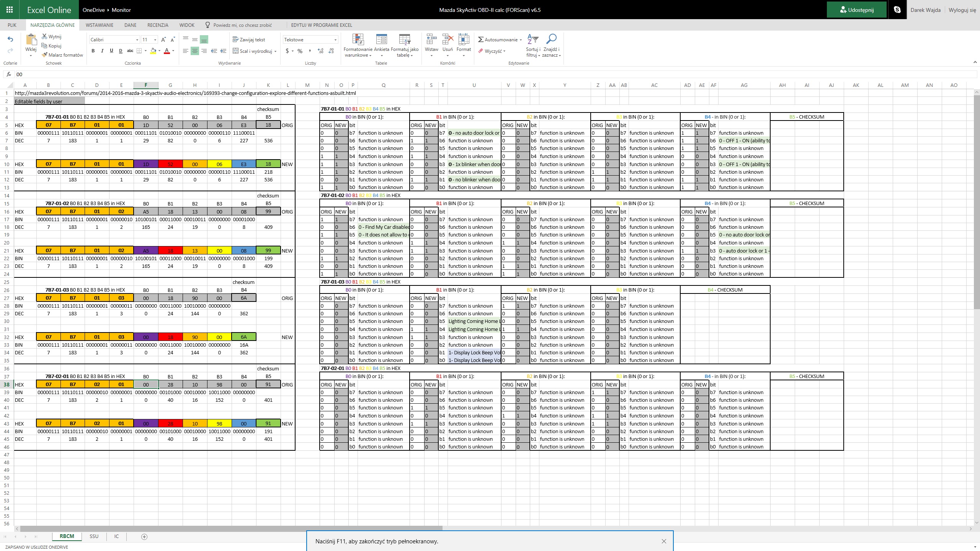
Task: Toggle Zawijaj tekst wrap text
Action: coord(249,39)
